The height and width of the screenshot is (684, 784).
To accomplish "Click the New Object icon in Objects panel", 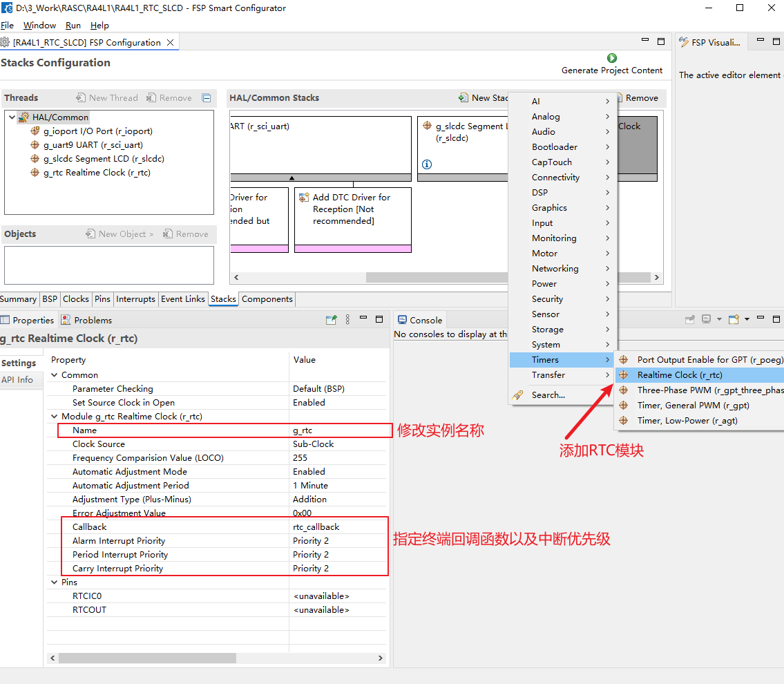I will pos(90,234).
